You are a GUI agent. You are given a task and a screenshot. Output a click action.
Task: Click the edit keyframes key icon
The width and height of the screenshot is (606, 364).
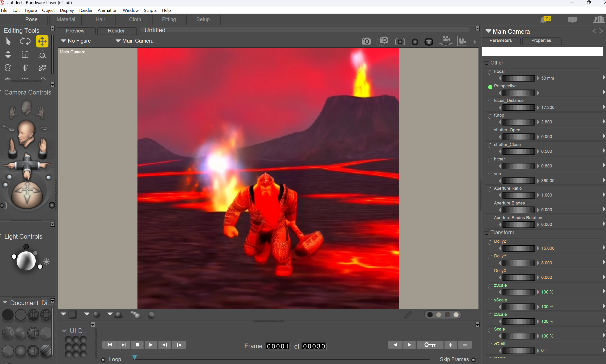pyautogui.click(x=430, y=345)
